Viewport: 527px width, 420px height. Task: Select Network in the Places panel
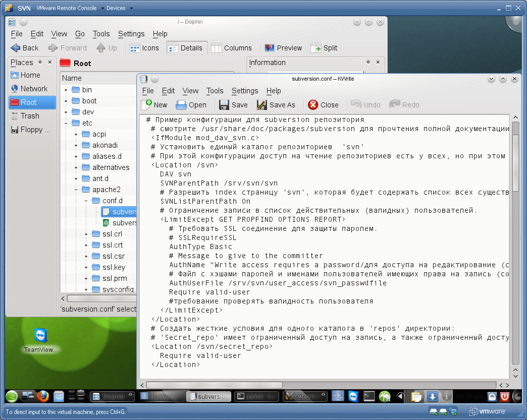32,89
